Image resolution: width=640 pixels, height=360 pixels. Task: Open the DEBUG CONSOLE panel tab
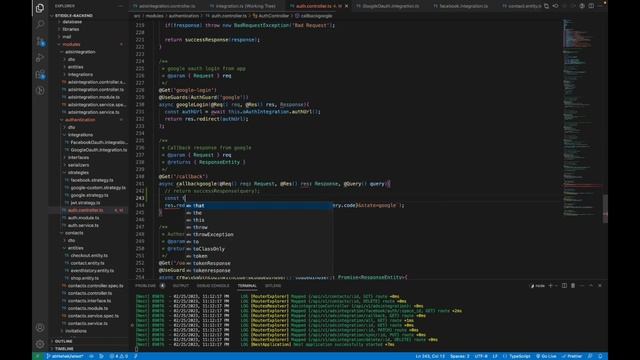pyautogui.click(x=213, y=286)
